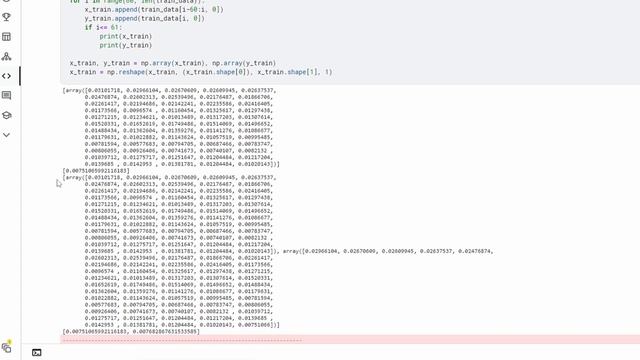640x360 pixels.
Task: Click the y_train.append(train_data[i, 0]) line
Action: (x=144, y=18)
